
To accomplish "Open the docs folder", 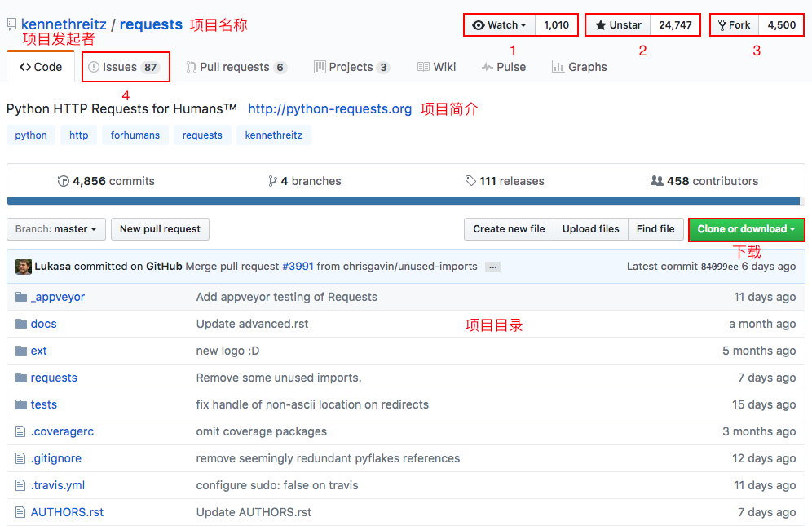I will [x=43, y=324].
